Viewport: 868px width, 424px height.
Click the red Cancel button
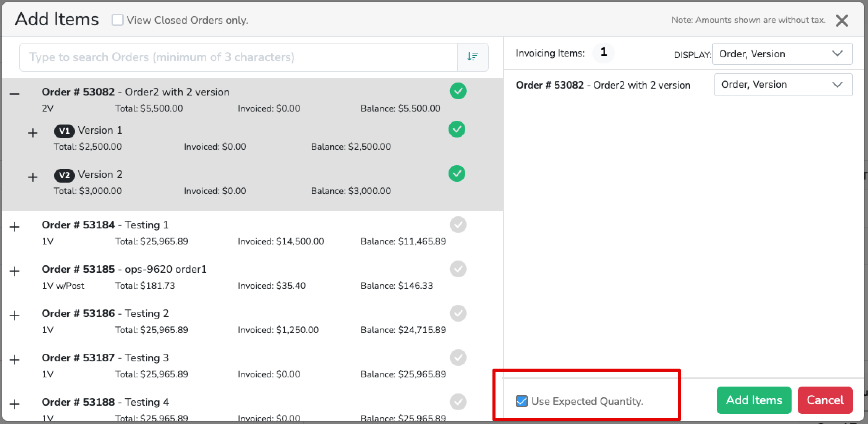click(x=825, y=400)
